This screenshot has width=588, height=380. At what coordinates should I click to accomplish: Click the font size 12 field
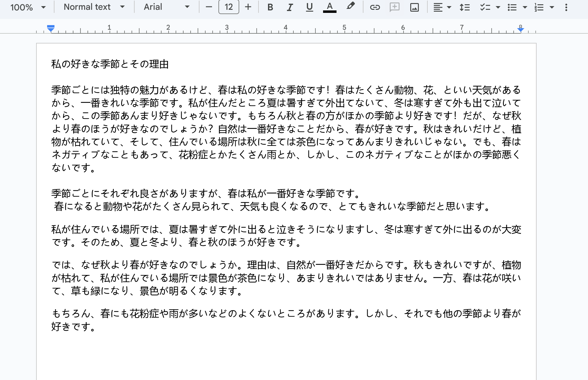click(229, 7)
